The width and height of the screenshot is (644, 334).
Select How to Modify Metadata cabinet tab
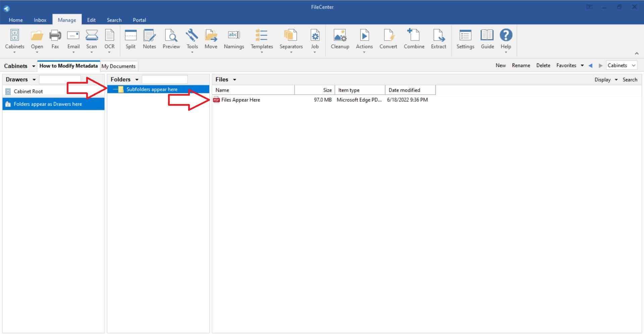click(68, 66)
